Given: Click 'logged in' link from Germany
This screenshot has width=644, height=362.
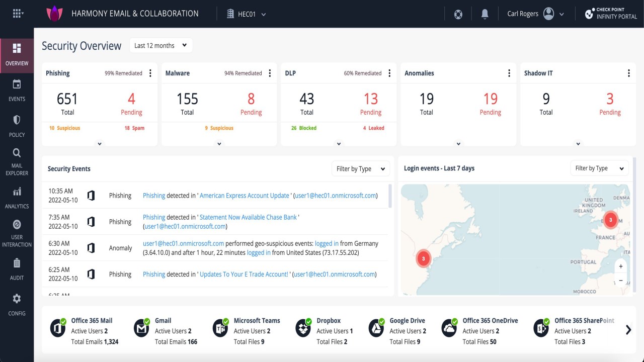Looking at the screenshot, I should [x=327, y=243].
